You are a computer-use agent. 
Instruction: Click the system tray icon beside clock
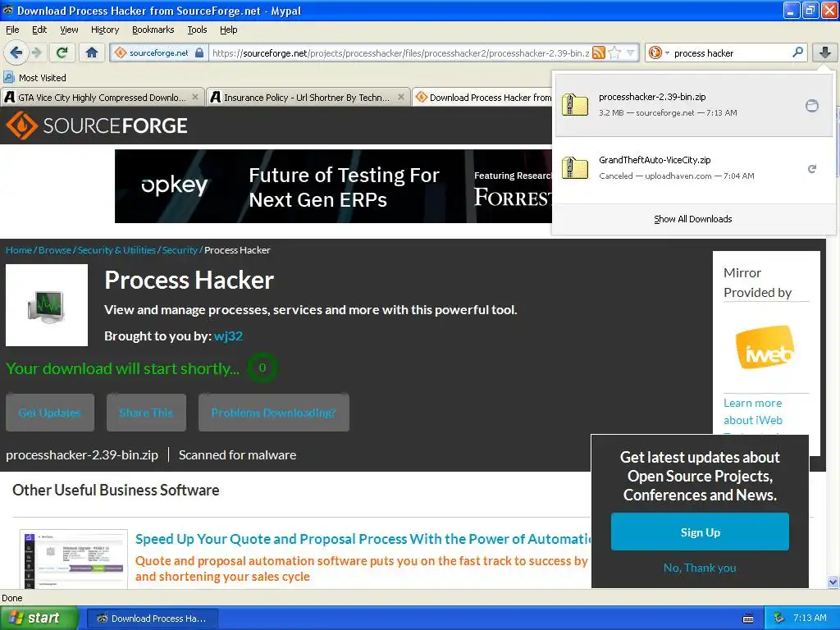(779, 619)
